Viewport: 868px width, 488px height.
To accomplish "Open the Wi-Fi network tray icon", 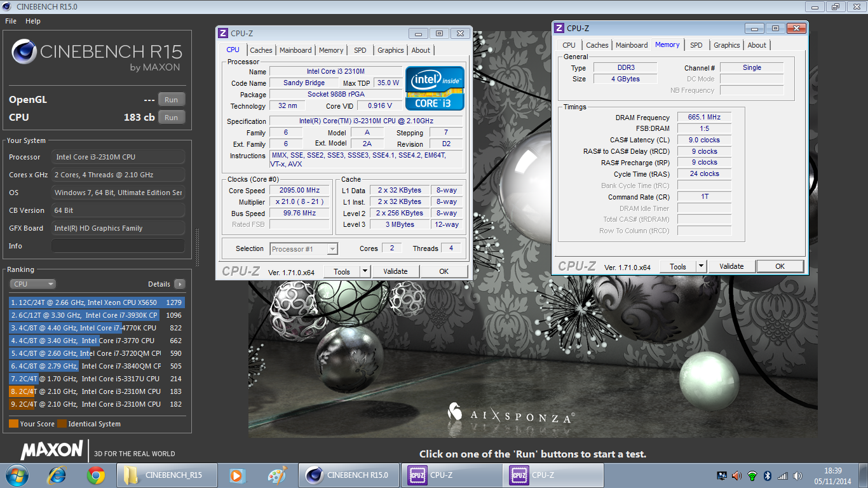I will tap(752, 475).
